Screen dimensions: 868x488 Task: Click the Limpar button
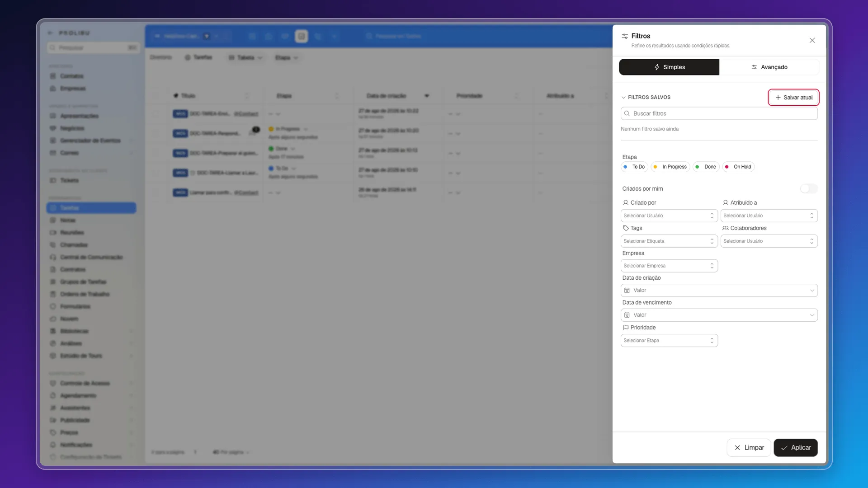[x=749, y=447]
